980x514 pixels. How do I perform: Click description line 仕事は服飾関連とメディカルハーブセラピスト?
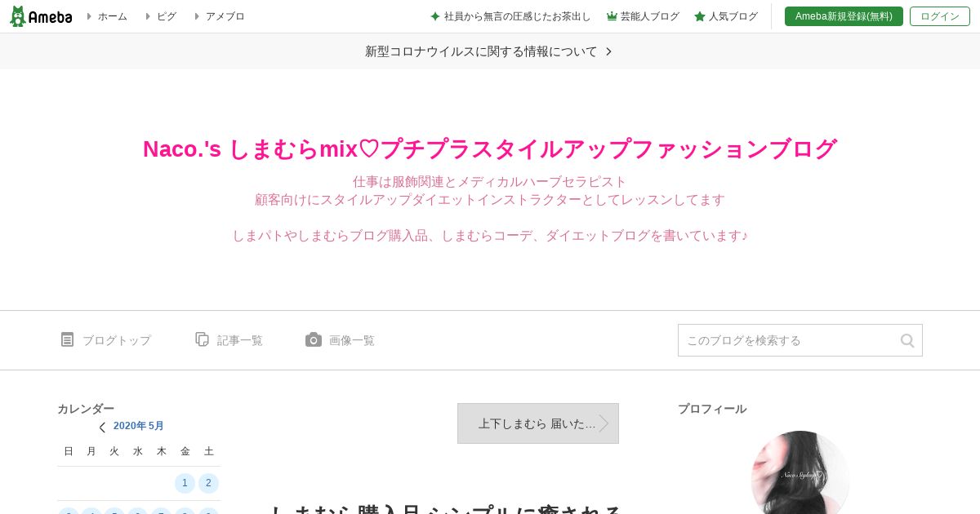(490, 182)
